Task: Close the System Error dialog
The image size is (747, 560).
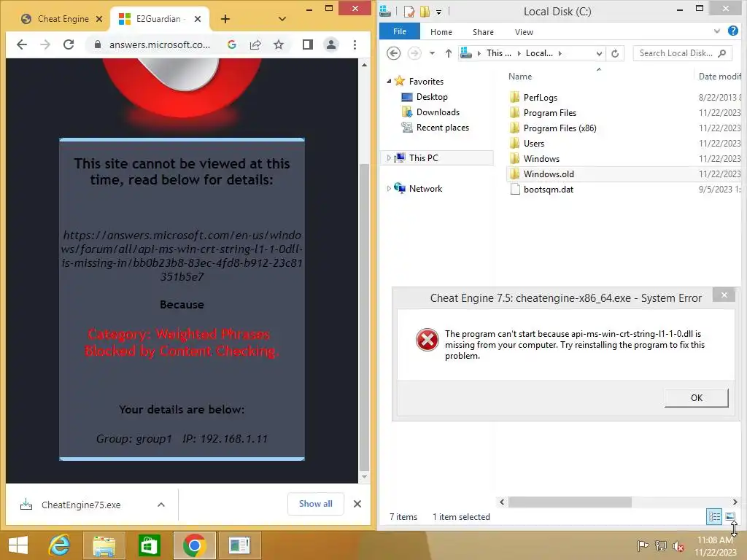Action: tap(724, 295)
